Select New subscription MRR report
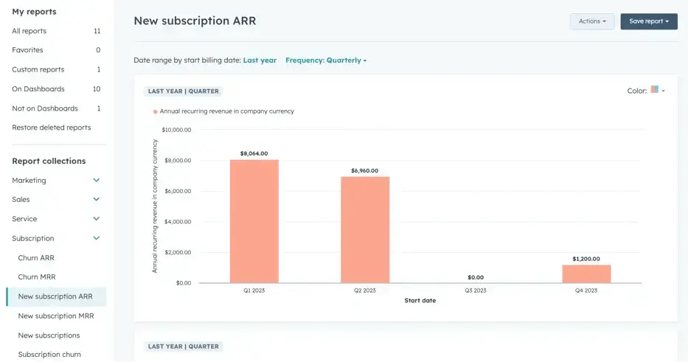The height and width of the screenshot is (362, 688). [56, 315]
